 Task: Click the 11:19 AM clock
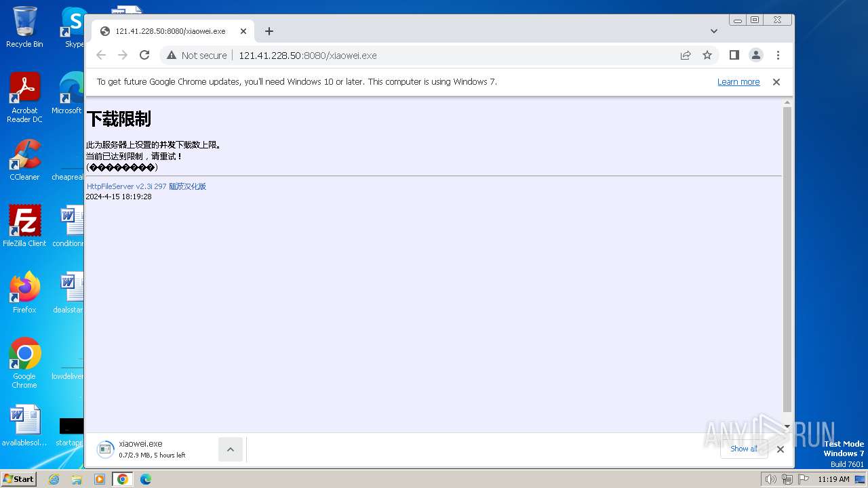833,479
